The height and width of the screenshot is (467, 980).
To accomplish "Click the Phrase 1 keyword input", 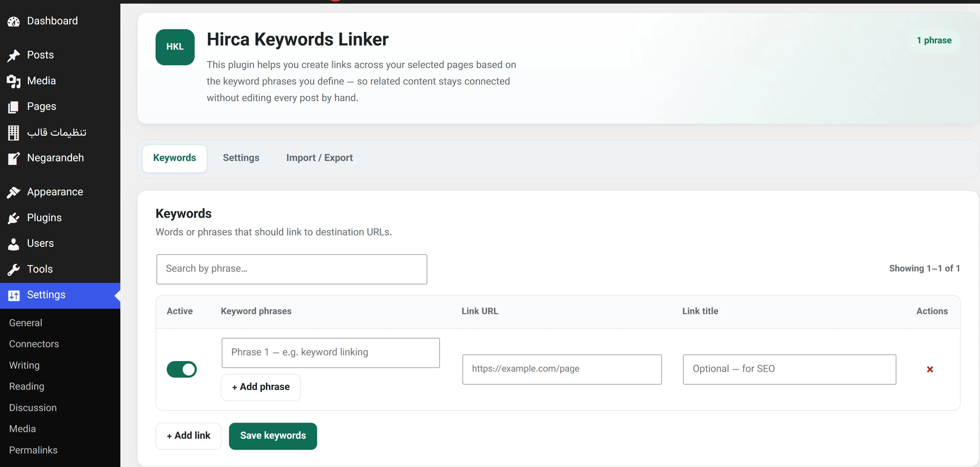I will [331, 353].
